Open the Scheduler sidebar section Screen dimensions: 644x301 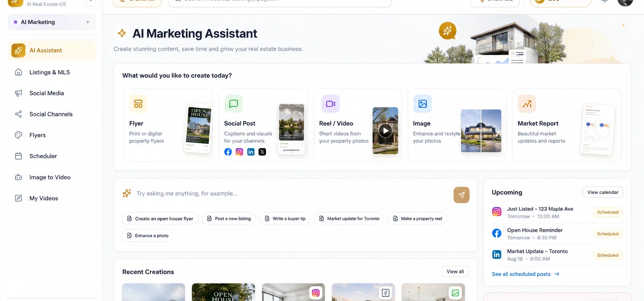click(x=43, y=156)
